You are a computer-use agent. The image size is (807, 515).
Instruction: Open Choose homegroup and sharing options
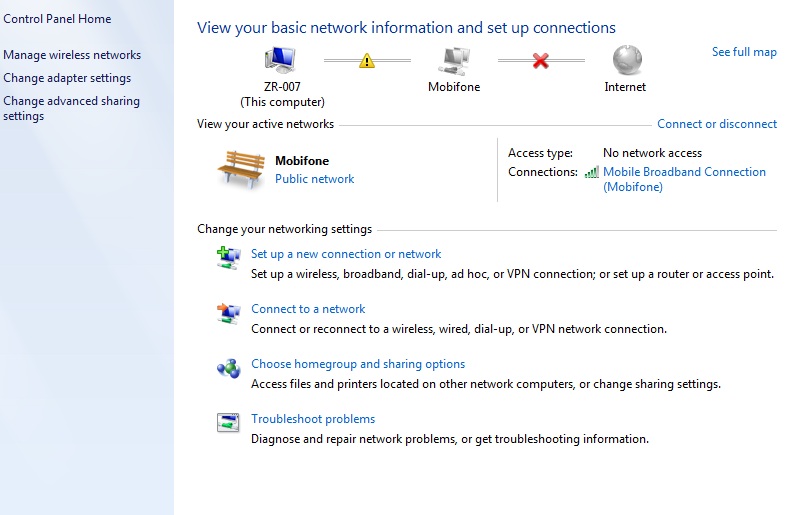click(358, 364)
